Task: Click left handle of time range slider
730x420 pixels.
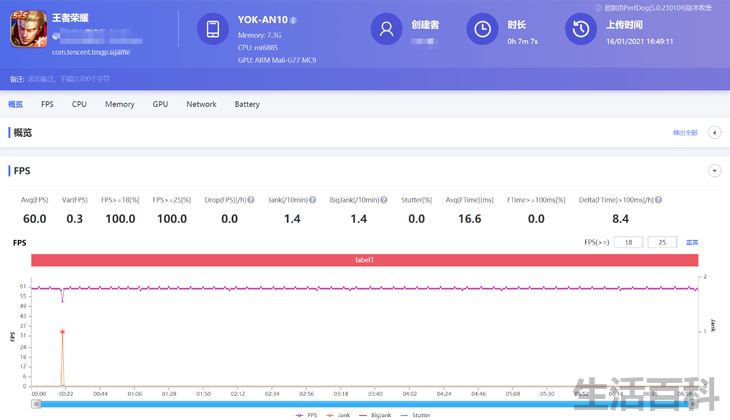Action: tap(36, 404)
